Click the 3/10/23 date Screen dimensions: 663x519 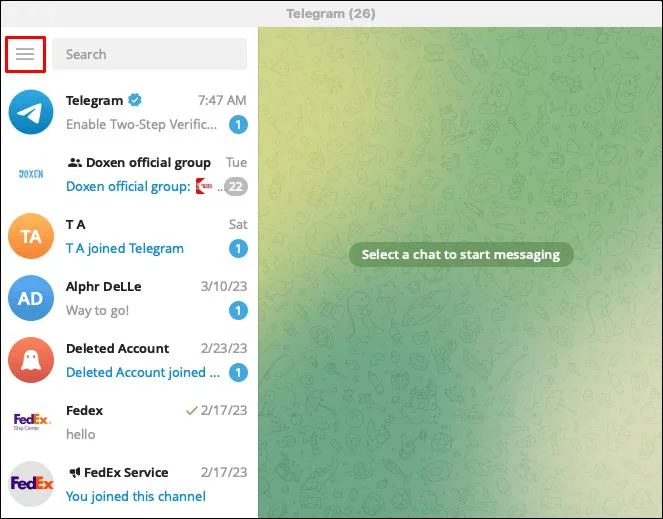tap(224, 287)
